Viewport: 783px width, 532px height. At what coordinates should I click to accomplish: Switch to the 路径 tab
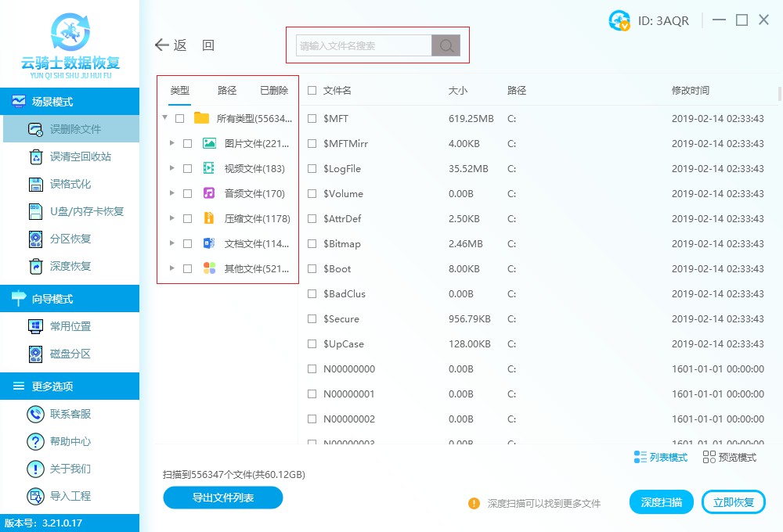click(226, 90)
